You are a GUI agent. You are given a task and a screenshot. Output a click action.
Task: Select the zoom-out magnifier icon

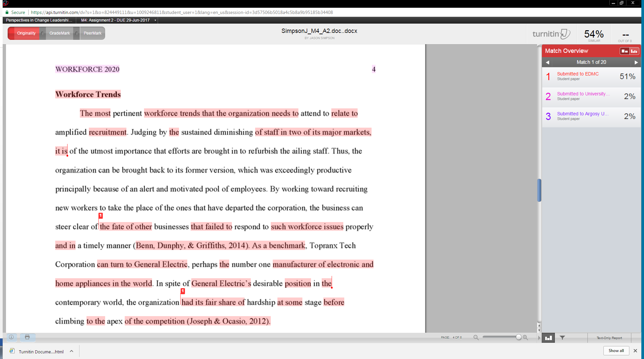click(x=476, y=337)
